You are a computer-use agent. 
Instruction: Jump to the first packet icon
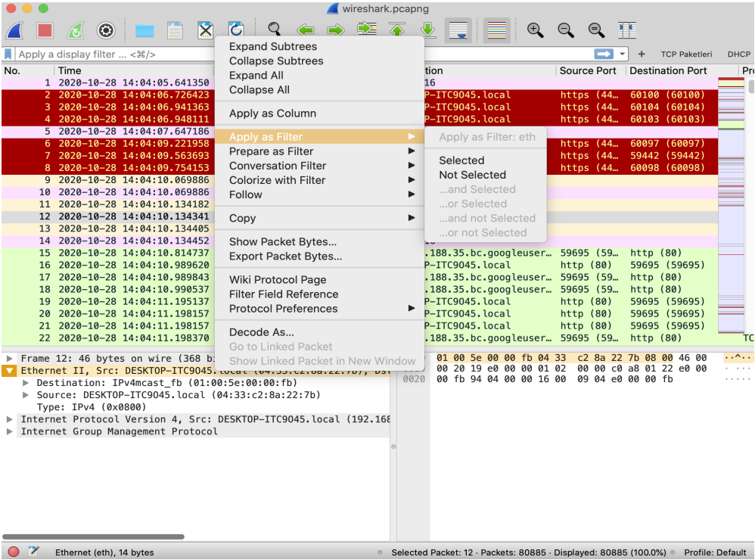pyautogui.click(x=396, y=30)
